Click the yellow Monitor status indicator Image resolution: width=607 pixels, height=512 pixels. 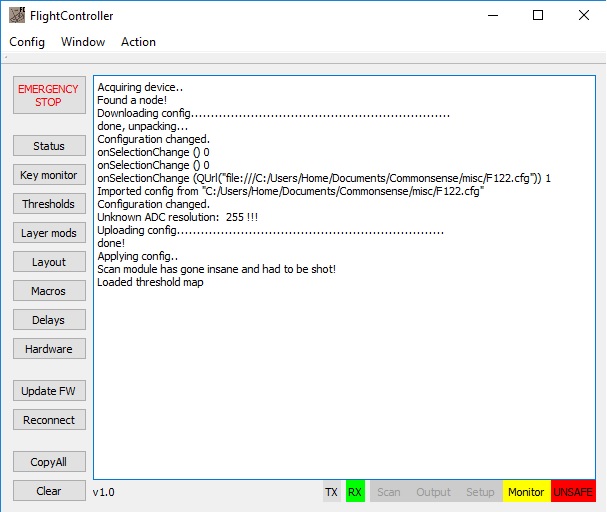click(x=526, y=492)
